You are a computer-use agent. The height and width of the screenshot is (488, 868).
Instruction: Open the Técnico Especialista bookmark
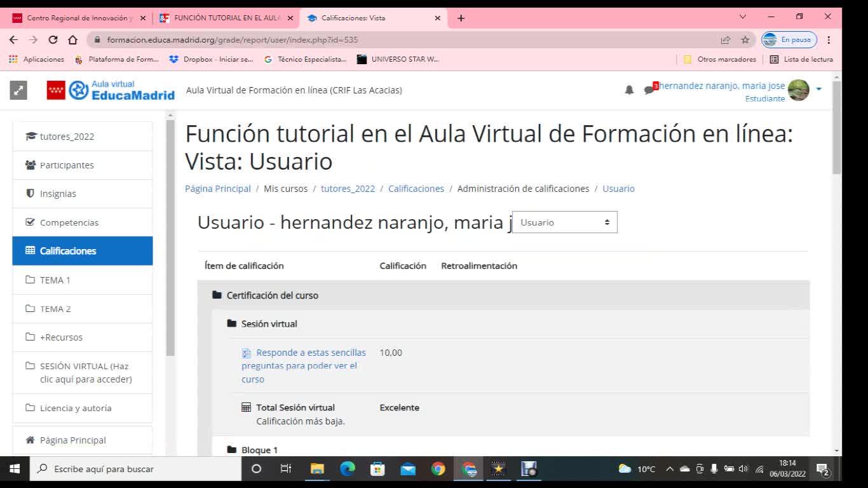coord(306,59)
